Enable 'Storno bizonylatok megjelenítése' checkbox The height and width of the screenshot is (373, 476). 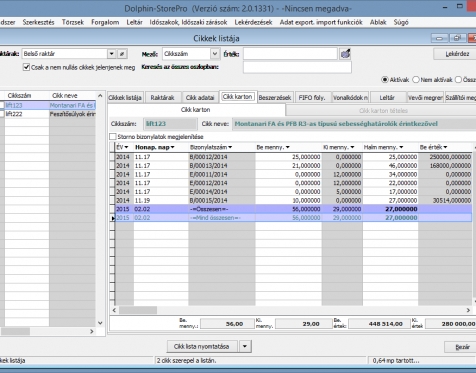click(x=113, y=137)
